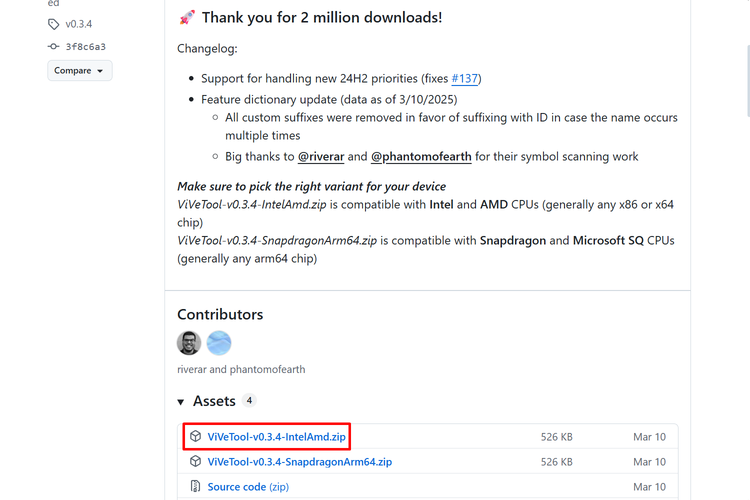Open the 3f8c6a3 commit link
750x500 pixels.
(x=86, y=46)
